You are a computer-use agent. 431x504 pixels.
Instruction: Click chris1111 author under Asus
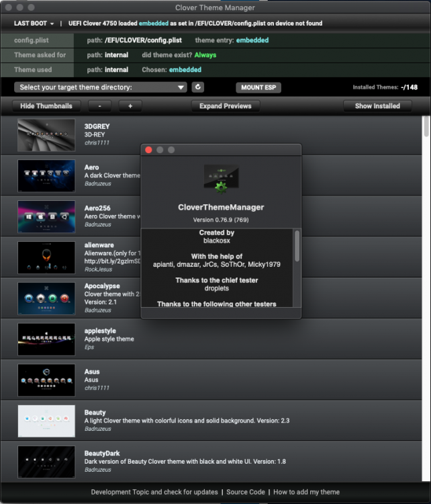(97, 388)
